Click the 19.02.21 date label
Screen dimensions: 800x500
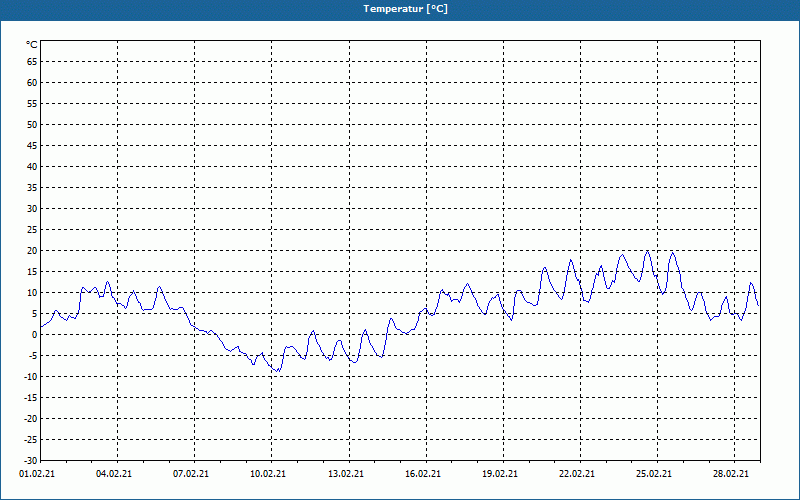[x=500, y=474]
